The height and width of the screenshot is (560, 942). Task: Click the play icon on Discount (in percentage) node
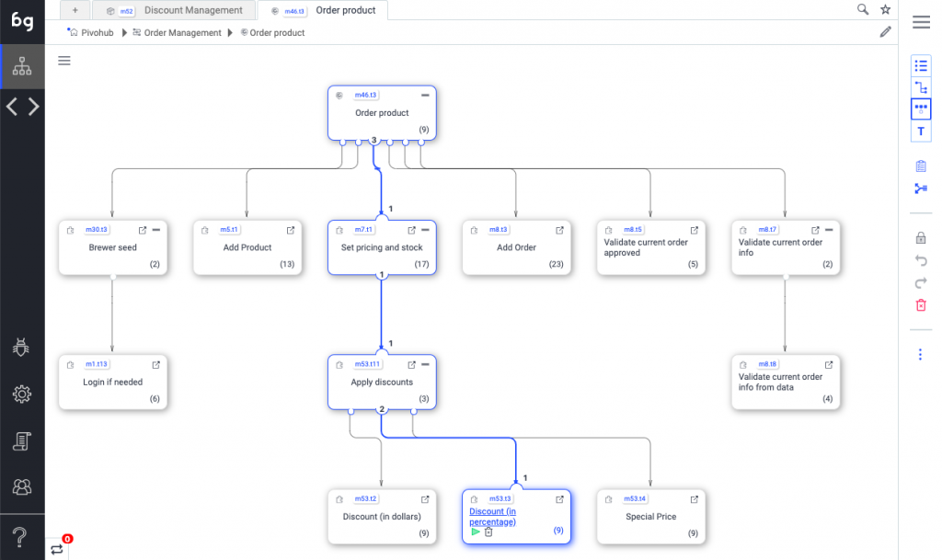(475, 531)
